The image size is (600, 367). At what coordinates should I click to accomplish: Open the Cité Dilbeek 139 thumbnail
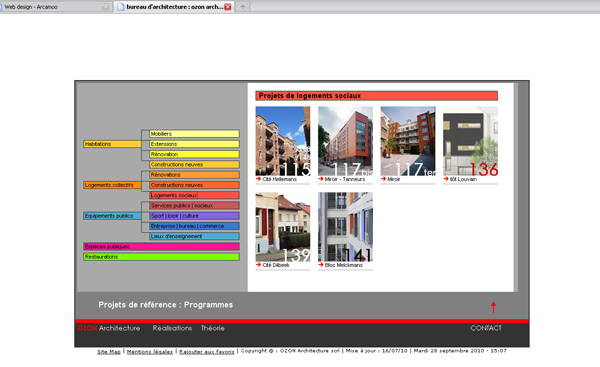[283, 227]
